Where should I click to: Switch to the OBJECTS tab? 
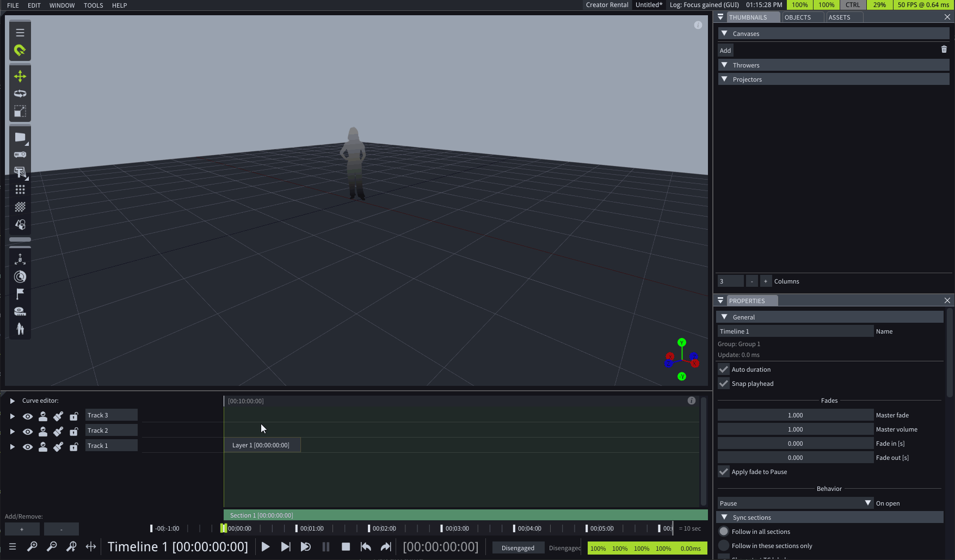click(x=797, y=17)
